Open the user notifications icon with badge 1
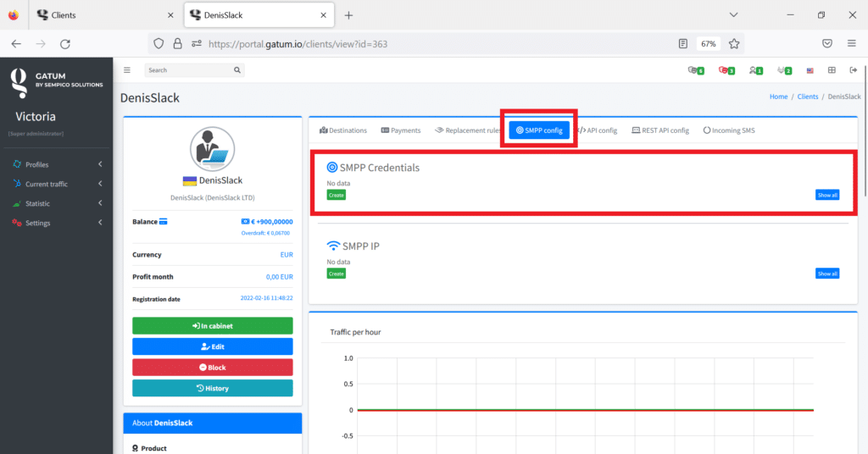Screen dimensions: 868x454 pos(755,70)
